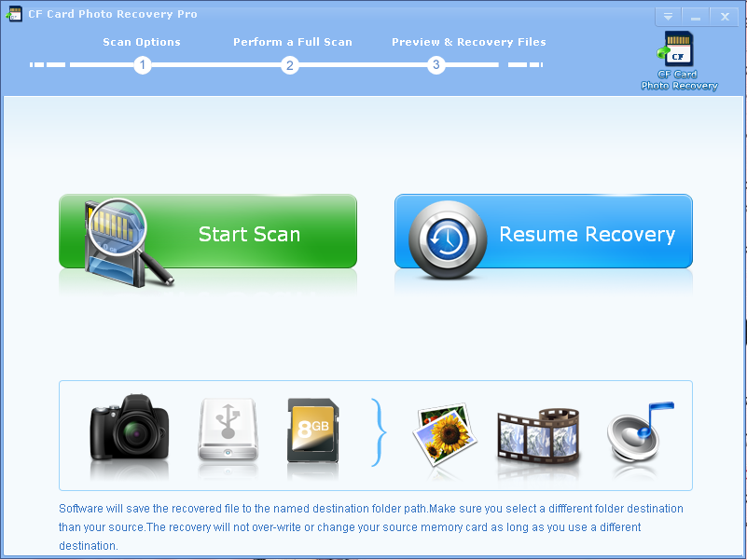Click the film strip video icon
The image size is (747, 560).
[x=538, y=435]
